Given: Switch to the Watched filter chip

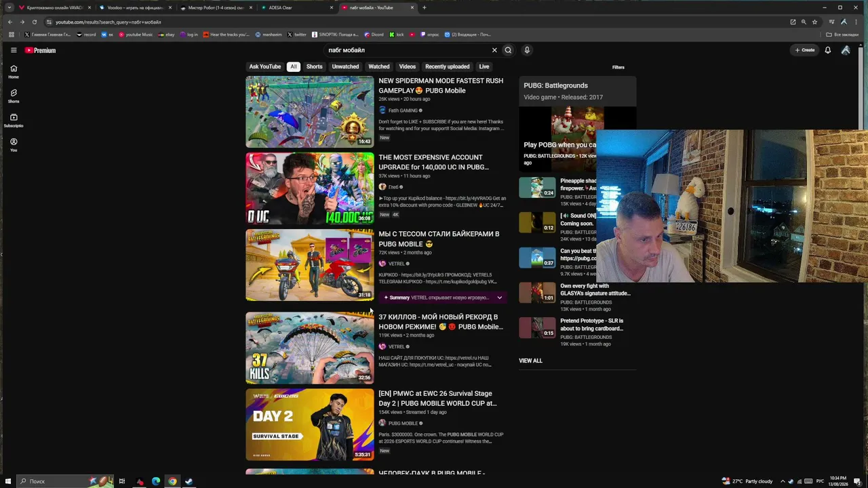Looking at the screenshot, I should 379,66.
